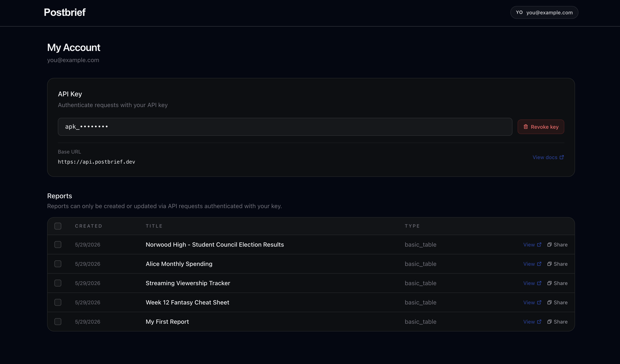Click the copy icon in Week 12 Fantasy row
The image size is (620, 364).
(x=549, y=302)
